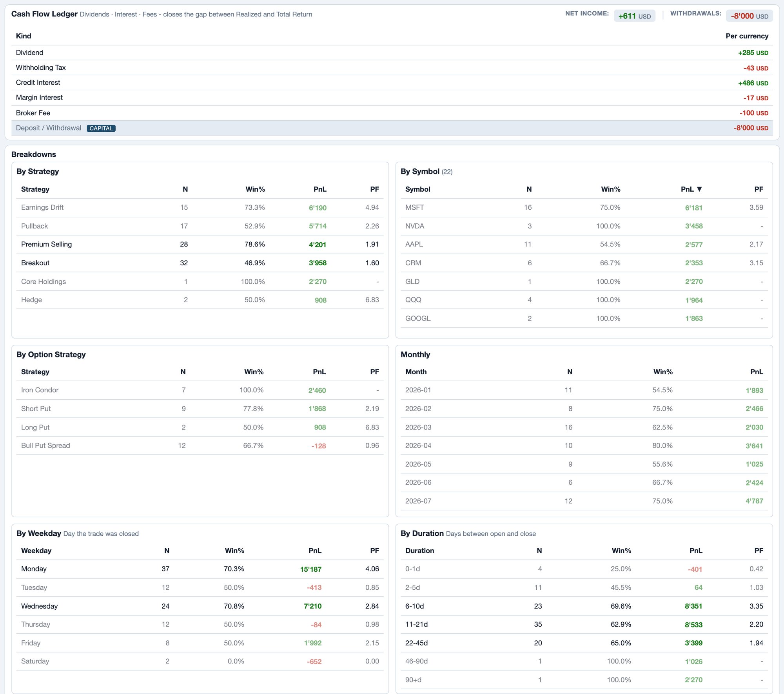Click the Iron Condor option strategy row
Image resolution: width=784 pixels, height=694 pixels.
[x=200, y=390]
